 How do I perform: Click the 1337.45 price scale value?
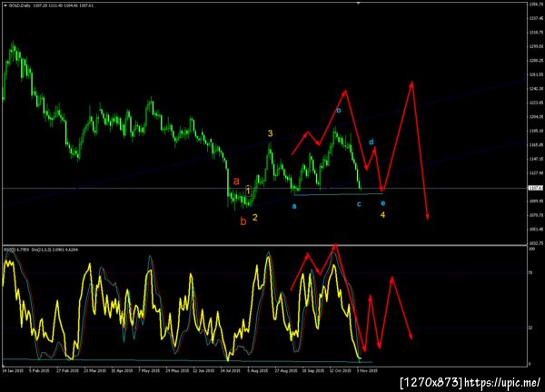coord(536,18)
